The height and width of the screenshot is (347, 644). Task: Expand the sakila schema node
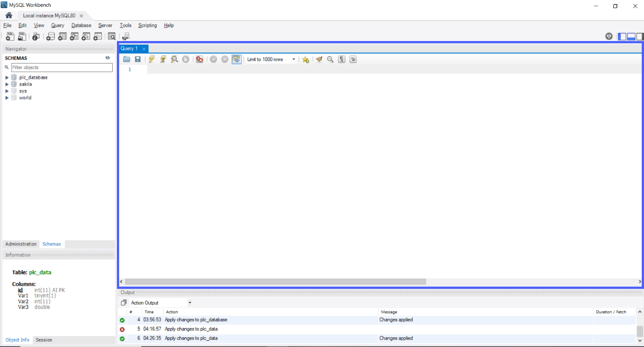pyautogui.click(x=6, y=84)
